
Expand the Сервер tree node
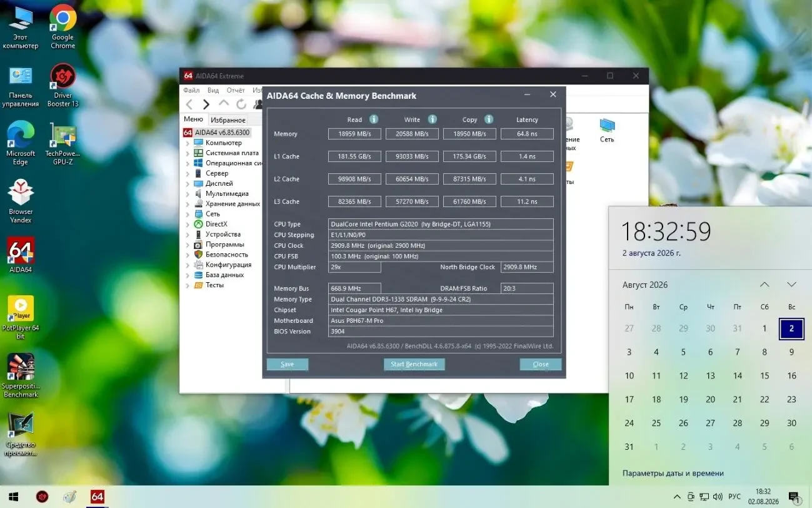tap(188, 173)
